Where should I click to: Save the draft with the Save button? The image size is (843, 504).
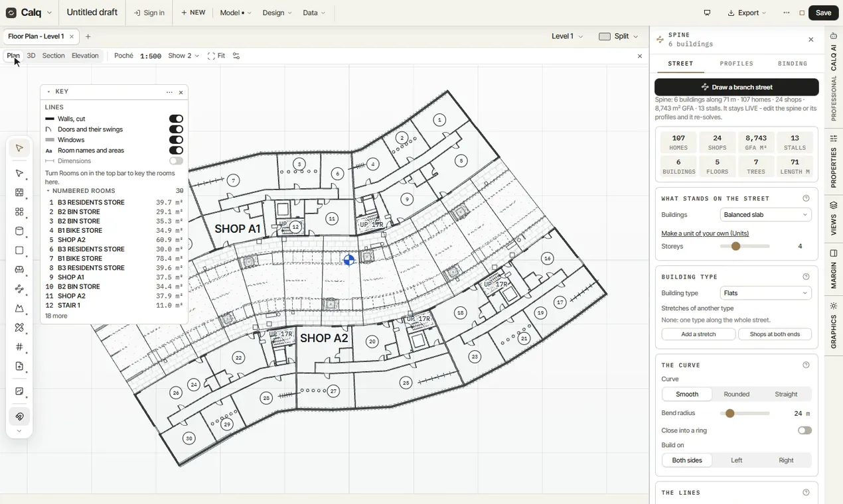coord(824,13)
